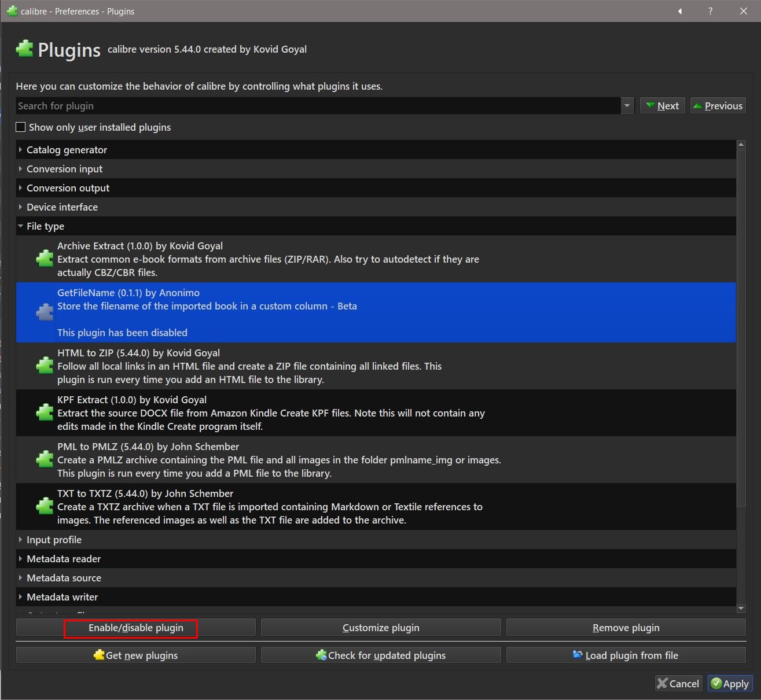Screen dimensions: 761x700
Task: Click the Remove plugin button
Action: [x=626, y=628]
